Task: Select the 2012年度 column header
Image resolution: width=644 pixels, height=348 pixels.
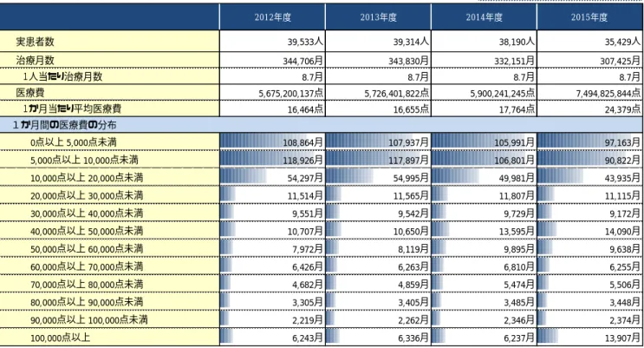Action: click(272, 16)
